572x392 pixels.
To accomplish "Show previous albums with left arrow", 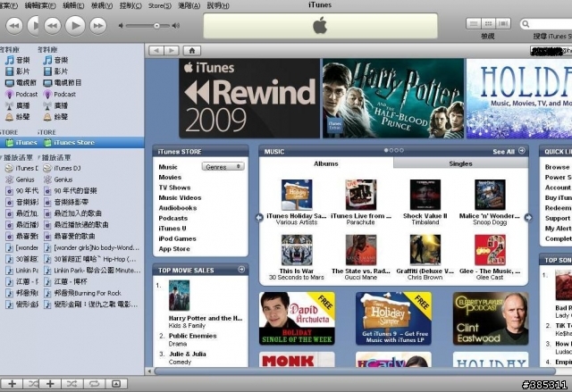I will click(259, 218).
